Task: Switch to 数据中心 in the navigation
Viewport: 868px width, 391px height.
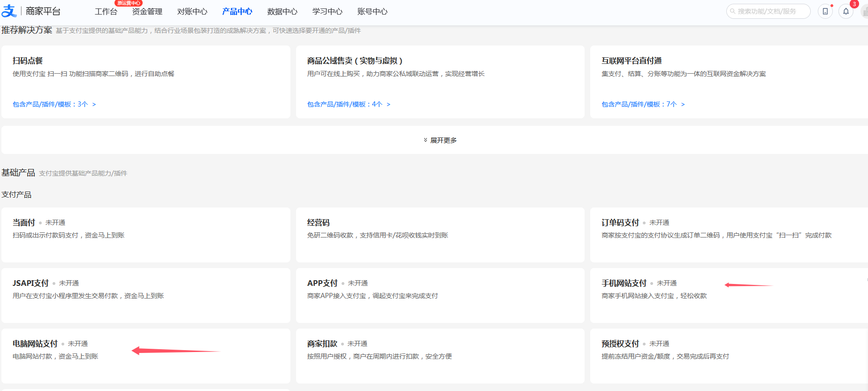Action: [282, 12]
